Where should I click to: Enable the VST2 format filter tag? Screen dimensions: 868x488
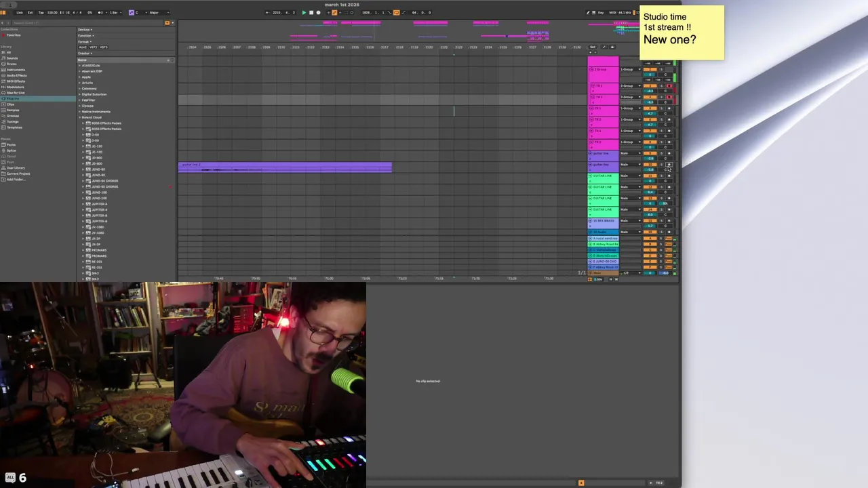click(93, 47)
